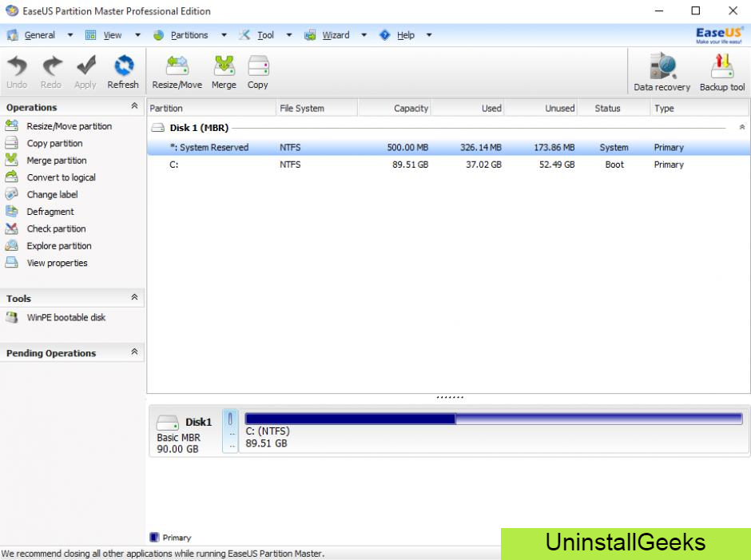This screenshot has height=560, width=751.
Task: Click the Type column header
Action: click(700, 109)
